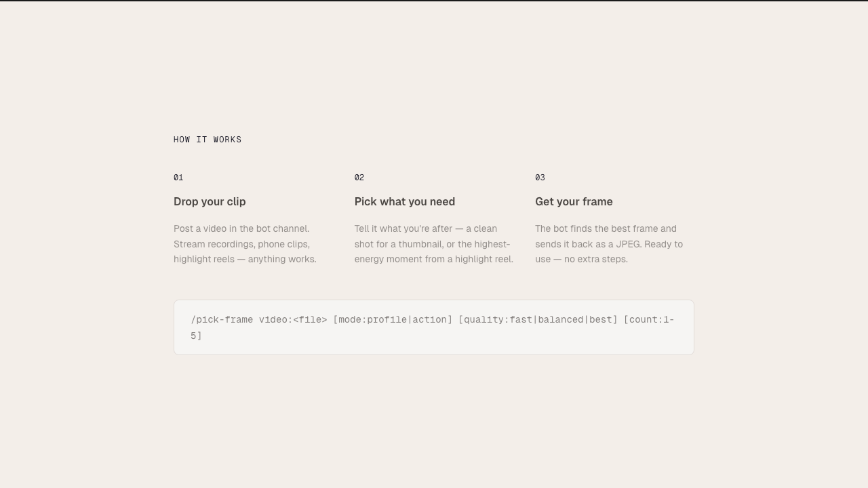Select the step number 03
This screenshot has width=868, height=488.
coord(540,178)
